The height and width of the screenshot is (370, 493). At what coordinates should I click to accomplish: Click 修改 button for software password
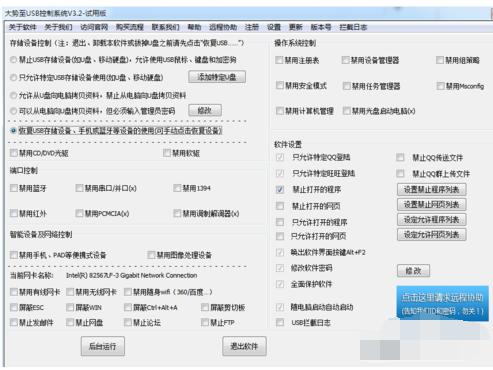[413, 271]
